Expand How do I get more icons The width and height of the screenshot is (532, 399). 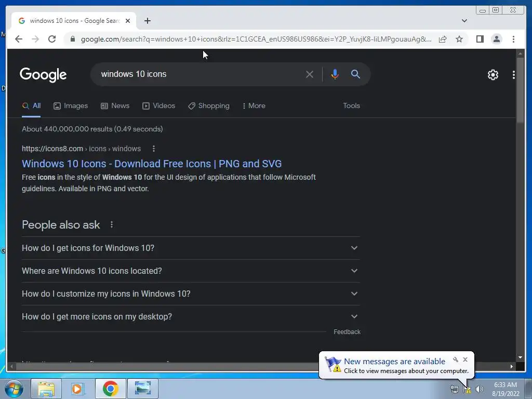point(191,316)
